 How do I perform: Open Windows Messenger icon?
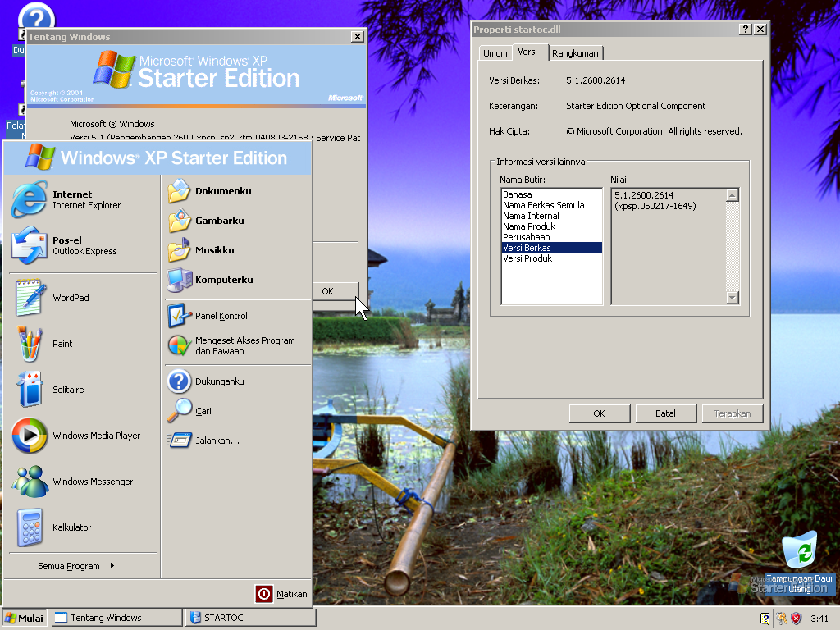[29, 481]
